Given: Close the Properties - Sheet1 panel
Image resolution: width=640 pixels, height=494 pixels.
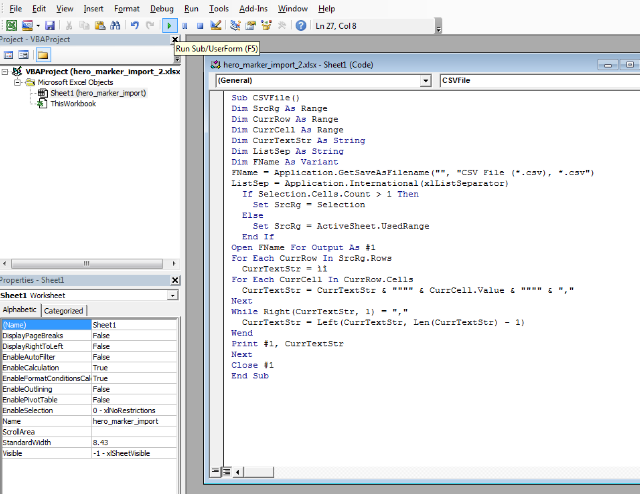Looking at the screenshot, I should coord(175,281).
